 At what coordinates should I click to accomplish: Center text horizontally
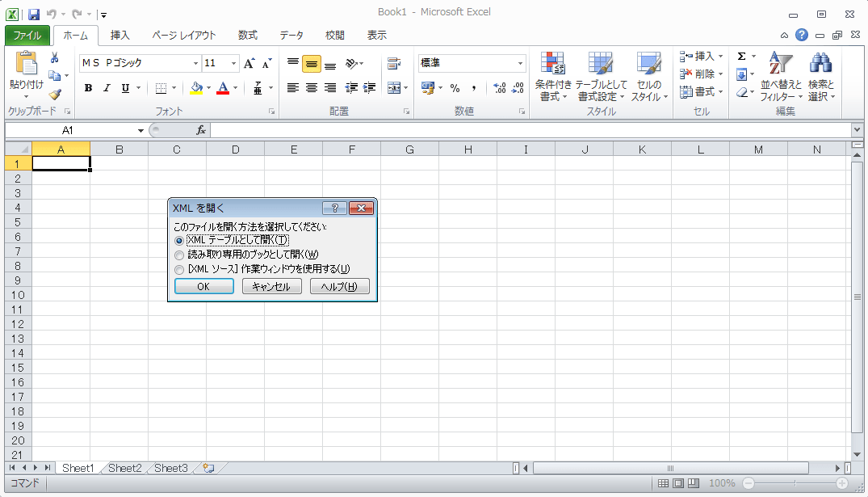coord(312,87)
